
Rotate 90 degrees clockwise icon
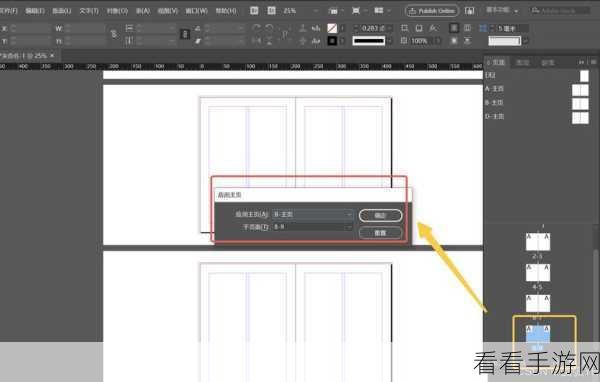[x=257, y=28]
